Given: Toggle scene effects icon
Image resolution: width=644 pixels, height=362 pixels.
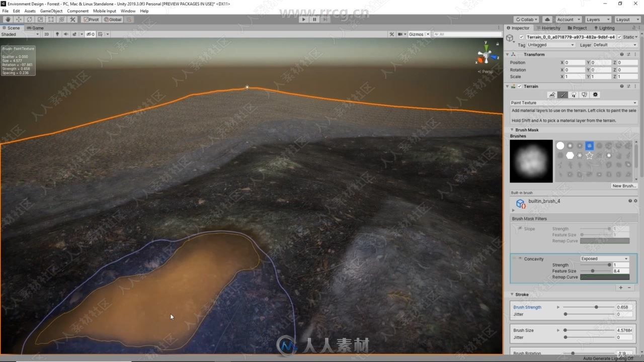Looking at the screenshot, I should tap(75, 34).
